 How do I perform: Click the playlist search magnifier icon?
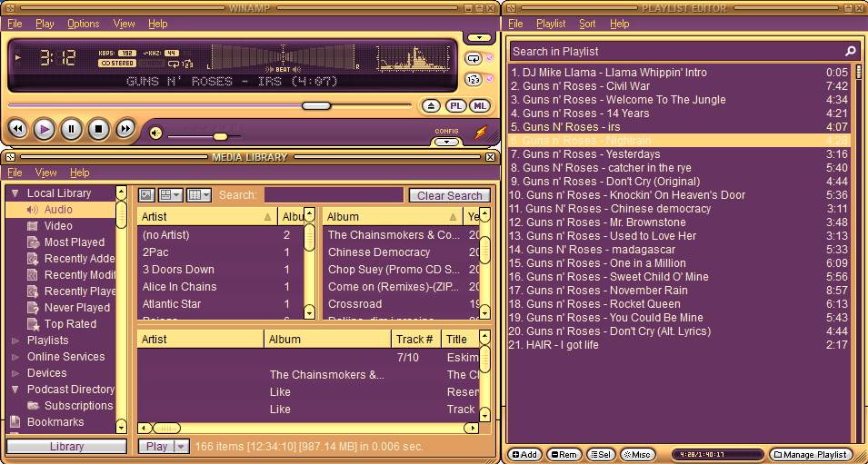(851, 52)
